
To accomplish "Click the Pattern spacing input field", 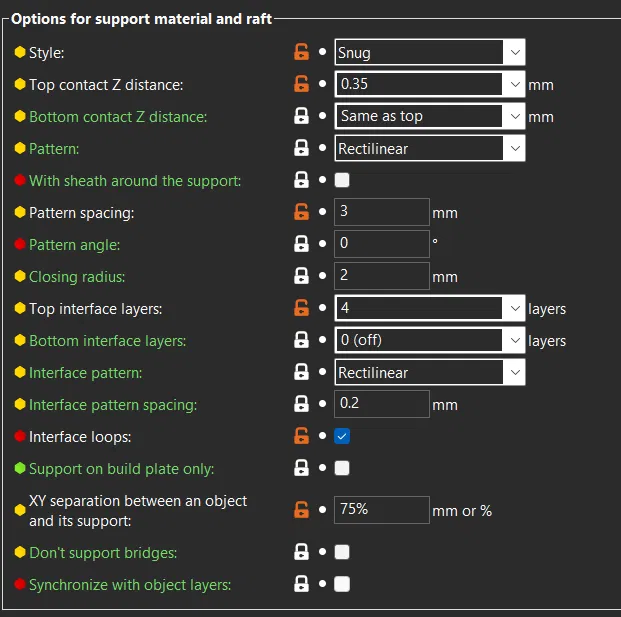I will click(381, 212).
